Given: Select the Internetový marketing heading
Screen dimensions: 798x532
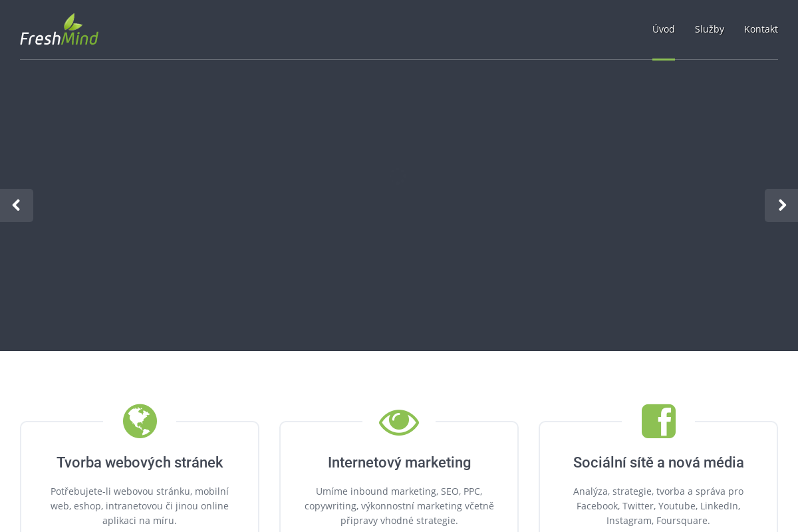Looking at the screenshot, I should 399,462.
